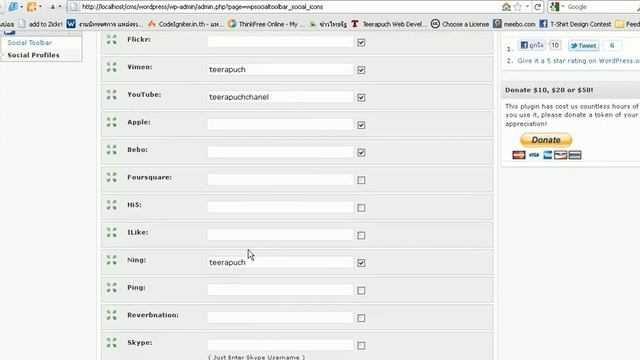
Task: Enable the Ping checkbox
Action: click(x=361, y=291)
